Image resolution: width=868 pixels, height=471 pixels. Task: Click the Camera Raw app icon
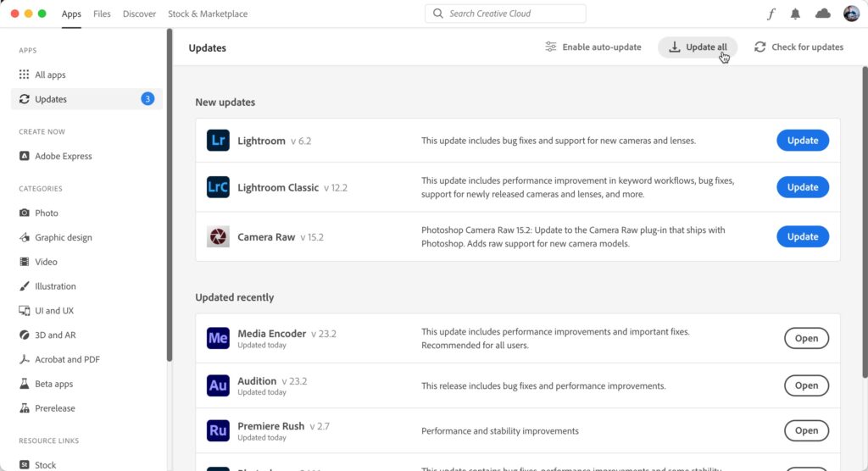coord(218,236)
